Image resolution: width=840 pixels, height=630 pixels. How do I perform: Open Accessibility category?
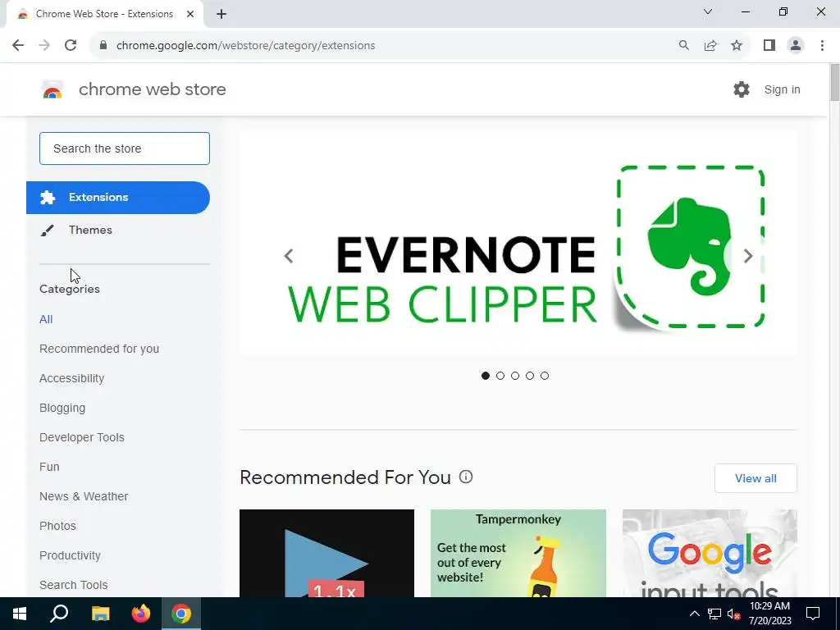click(72, 378)
